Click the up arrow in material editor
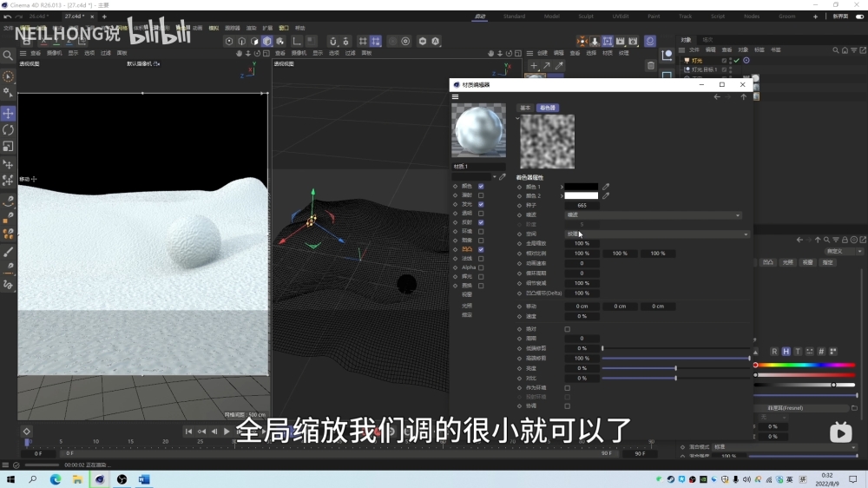 (x=744, y=97)
